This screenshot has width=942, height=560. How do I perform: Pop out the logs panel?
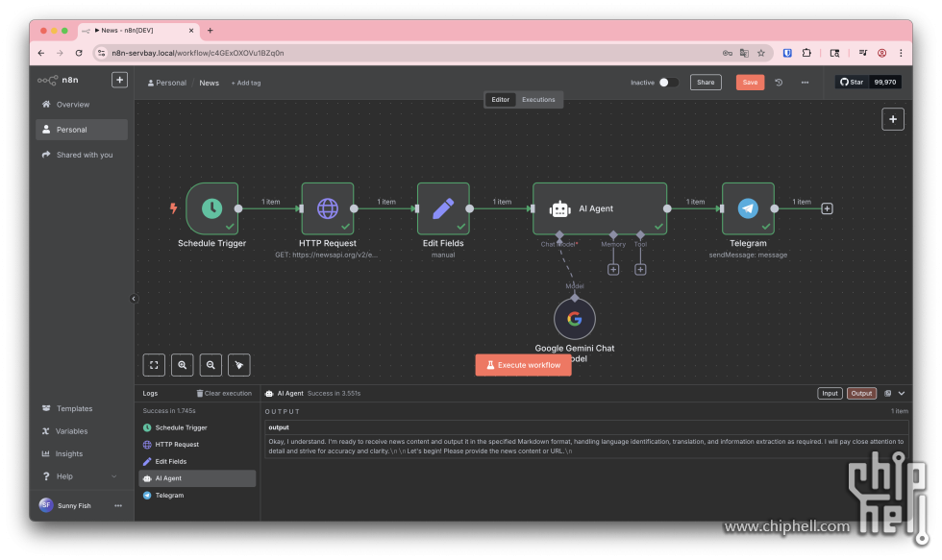tap(887, 393)
